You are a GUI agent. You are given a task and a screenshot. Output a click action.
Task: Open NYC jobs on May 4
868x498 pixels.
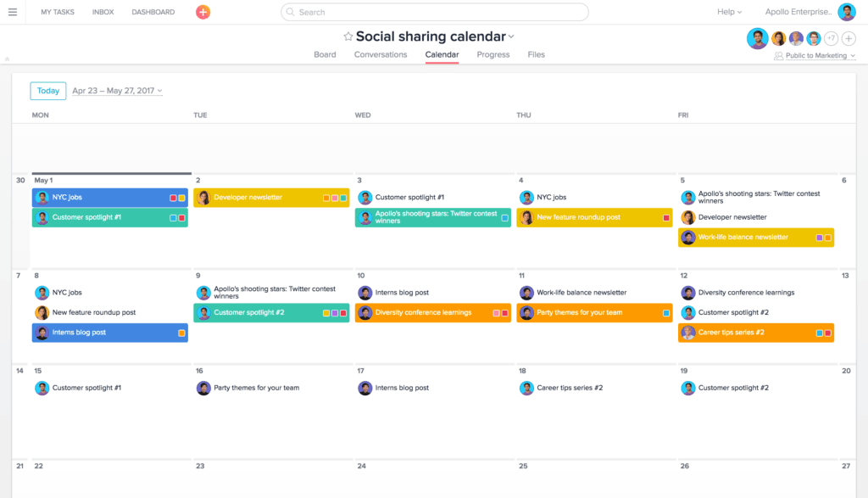click(594, 198)
